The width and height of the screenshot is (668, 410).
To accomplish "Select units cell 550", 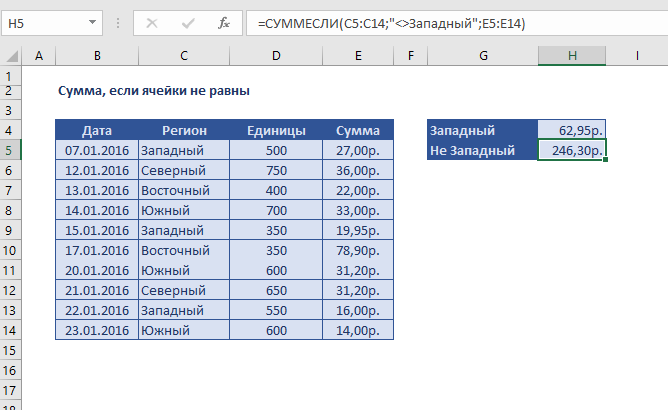I will pyautogui.click(x=276, y=310).
